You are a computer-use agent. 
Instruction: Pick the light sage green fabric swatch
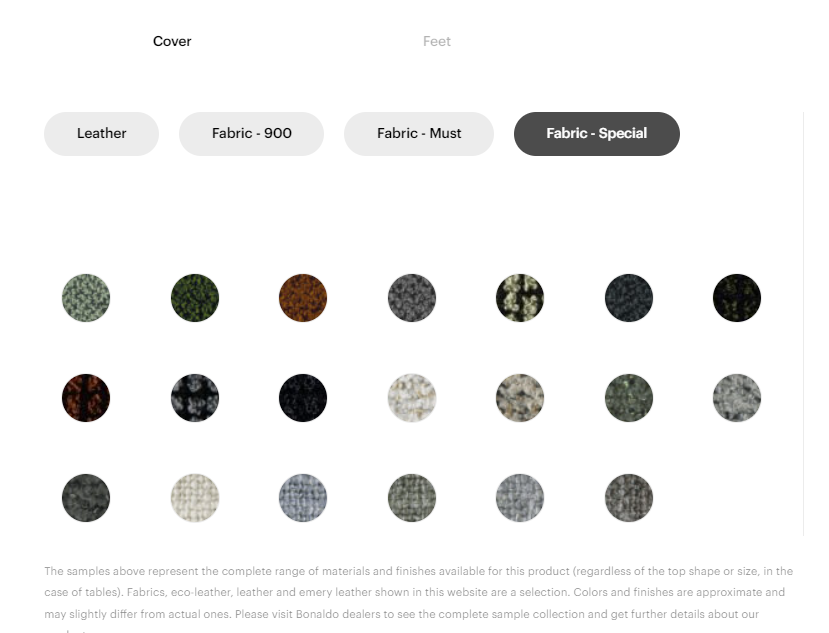point(86,298)
